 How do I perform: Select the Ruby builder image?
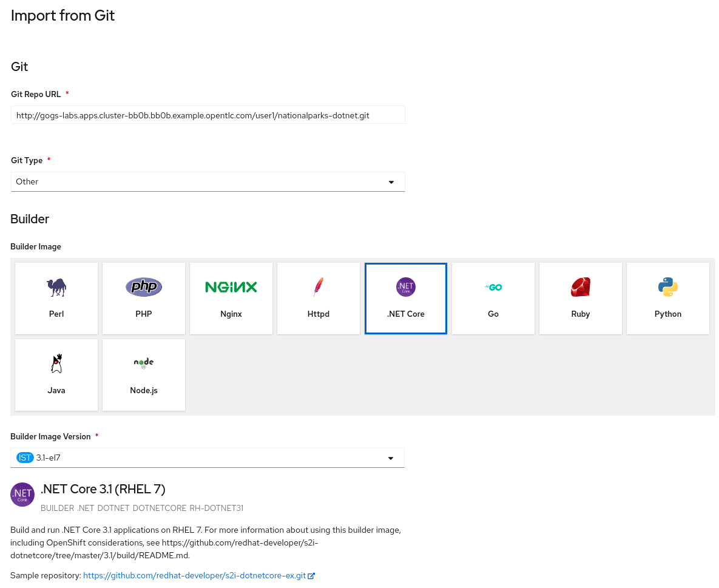[581, 299]
